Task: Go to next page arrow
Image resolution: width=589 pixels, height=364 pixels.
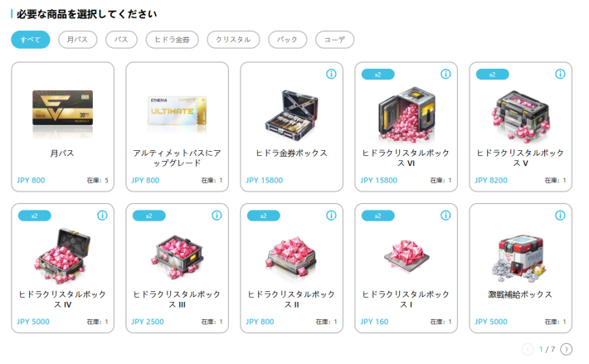Action: [x=566, y=349]
